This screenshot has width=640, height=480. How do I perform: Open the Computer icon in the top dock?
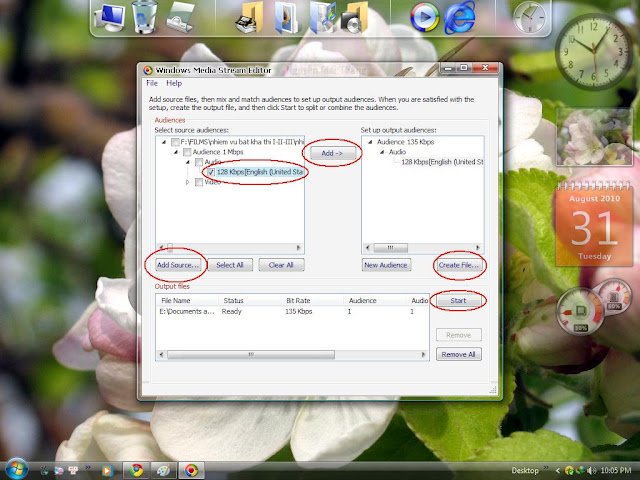pyautogui.click(x=109, y=18)
